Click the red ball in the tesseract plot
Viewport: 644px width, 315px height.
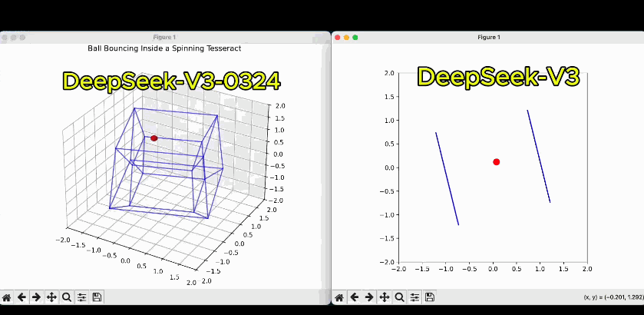[154, 138]
